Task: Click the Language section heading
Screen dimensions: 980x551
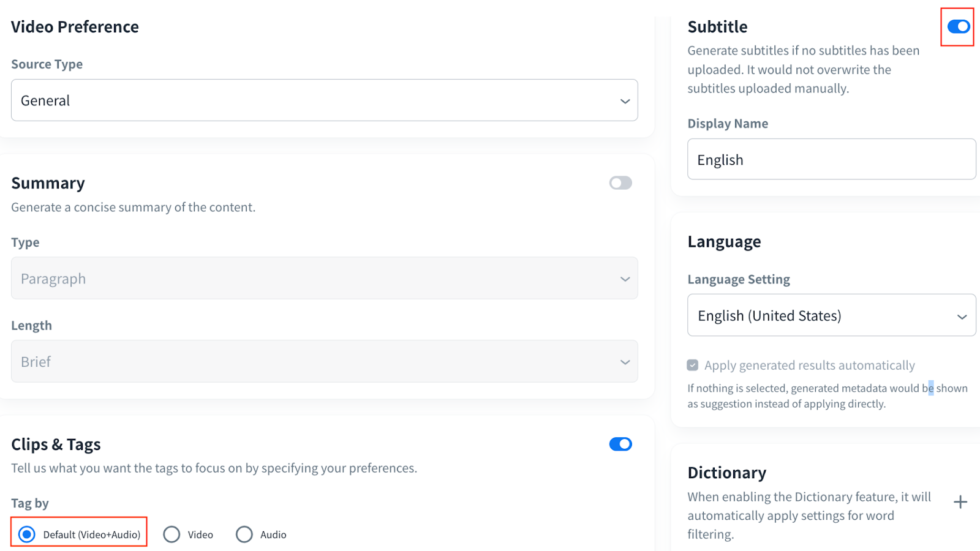Action: 724,242
